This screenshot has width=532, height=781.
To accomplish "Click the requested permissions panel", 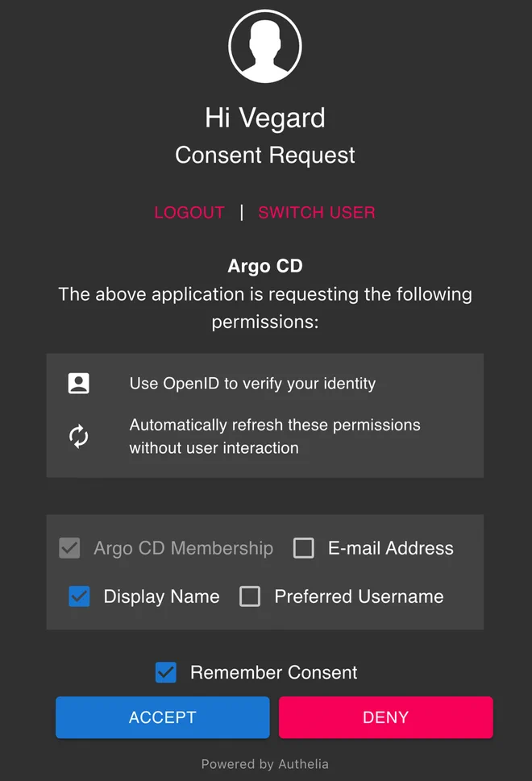I will 265,416.
